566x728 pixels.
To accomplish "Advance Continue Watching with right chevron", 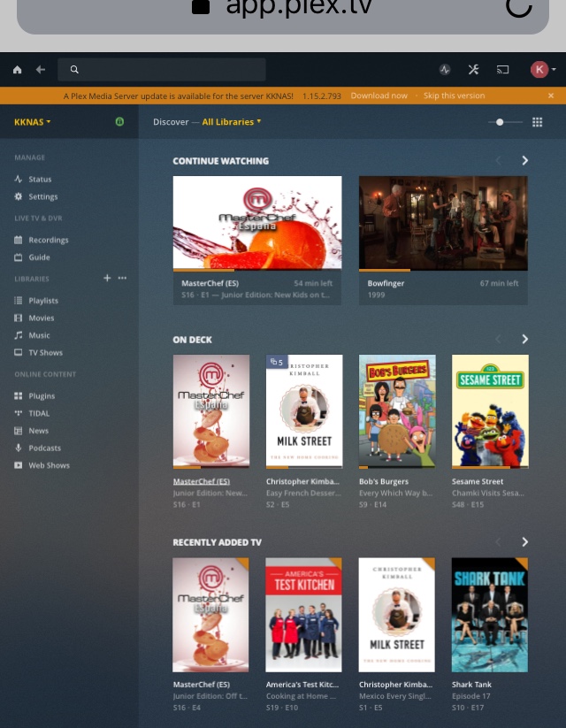I will (524, 161).
